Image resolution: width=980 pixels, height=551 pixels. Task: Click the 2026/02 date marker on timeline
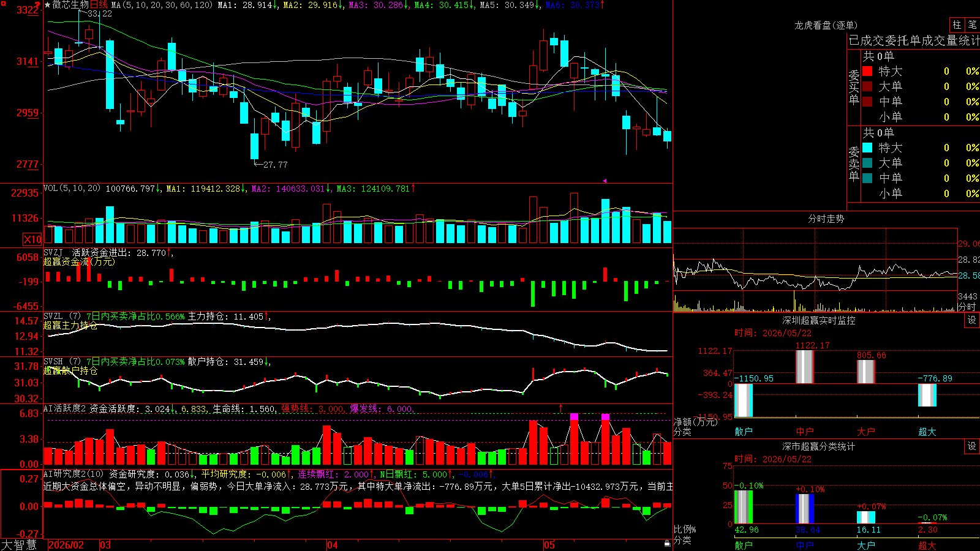click(66, 545)
